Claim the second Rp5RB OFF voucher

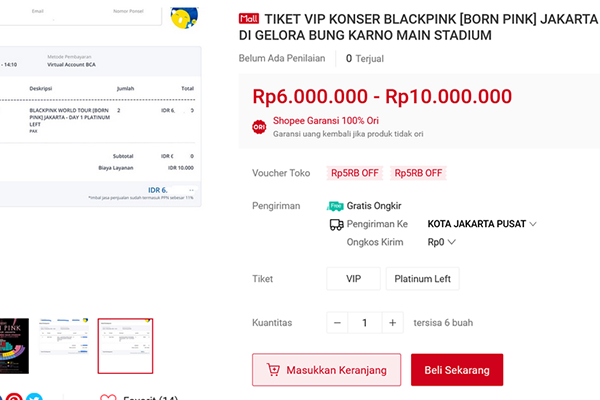(418, 173)
